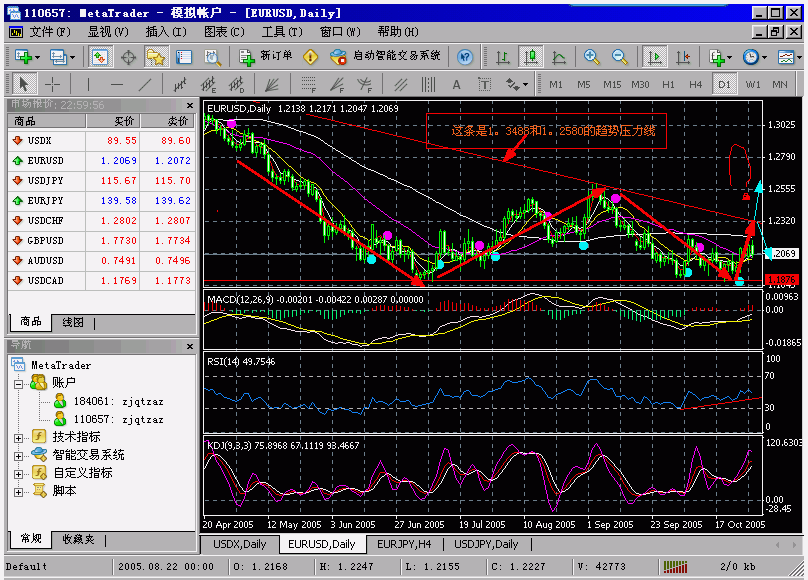The width and height of the screenshot is (808, 580).
Task: Select the crosshair tool
Action: click(x=53, y=83)
